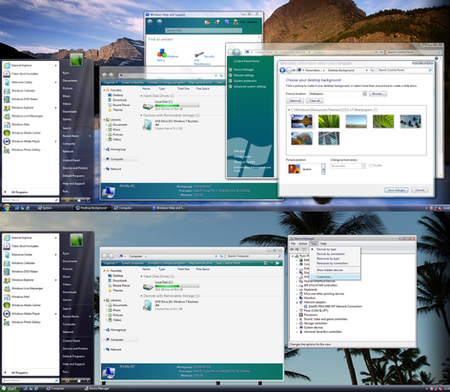Viewport: 450px width, 392px height.
Task: Focus the Search Help field
Action: 203,30
